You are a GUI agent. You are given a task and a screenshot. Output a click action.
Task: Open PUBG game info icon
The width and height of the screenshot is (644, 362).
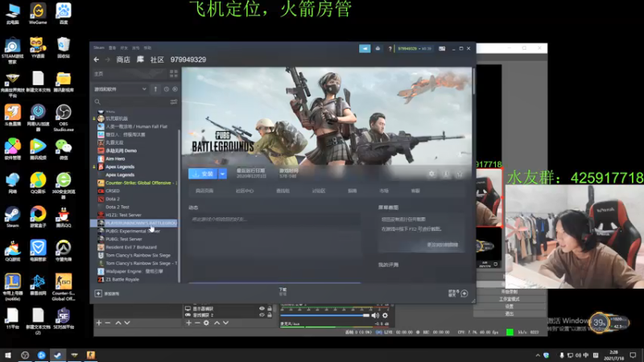(x=446, y=174)
